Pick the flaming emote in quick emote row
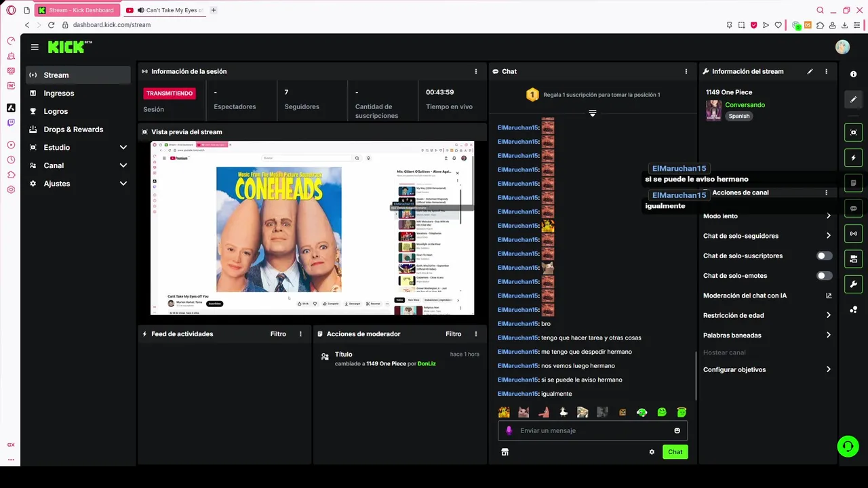The height and width of the screenshot is (488, 868). coord(504,412)
